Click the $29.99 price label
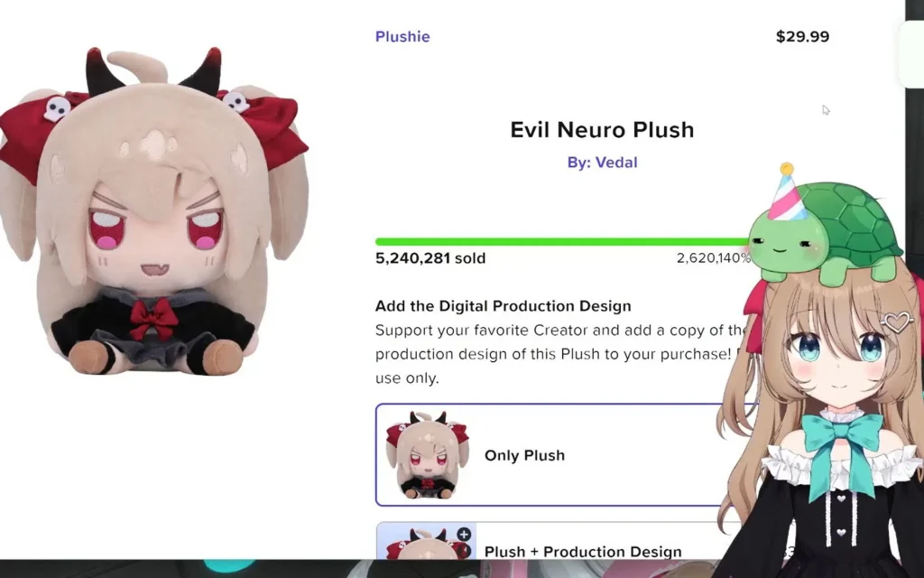The height and width of the screenshot is (578, 924). click(x=802, y=36)
